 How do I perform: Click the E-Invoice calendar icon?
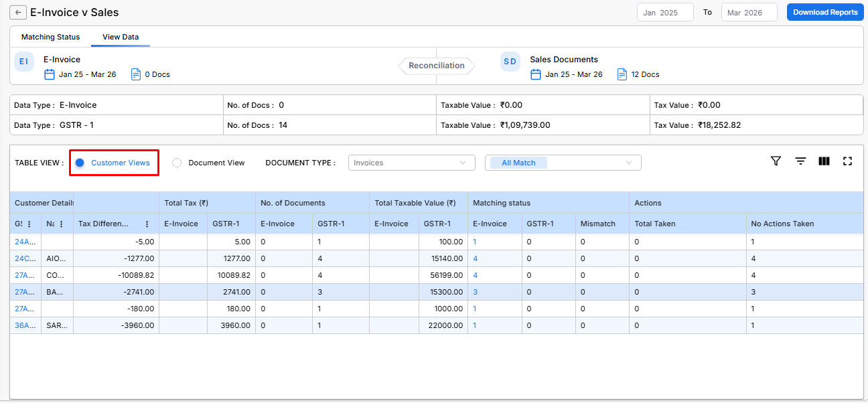click(49, 74)
